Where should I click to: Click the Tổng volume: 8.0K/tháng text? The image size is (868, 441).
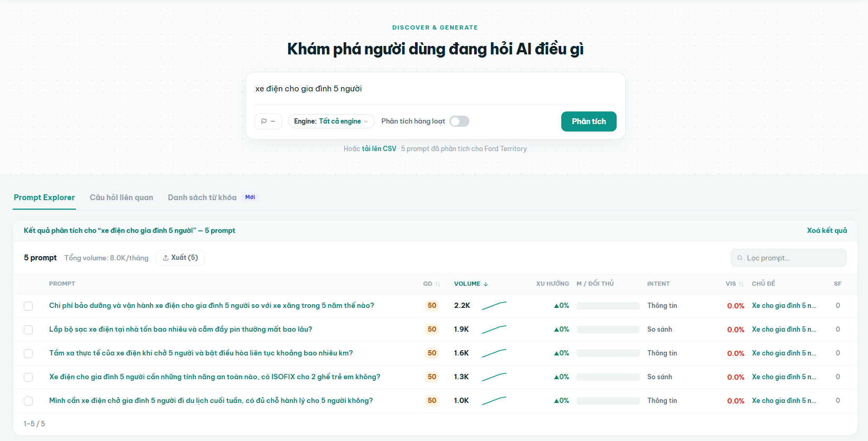click(x=107, y=258)
